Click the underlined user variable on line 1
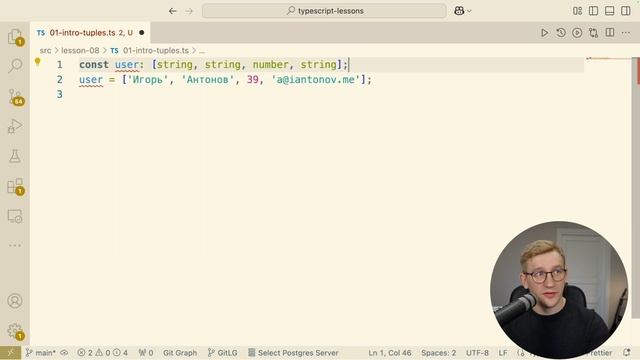 (x=127, y=64)
